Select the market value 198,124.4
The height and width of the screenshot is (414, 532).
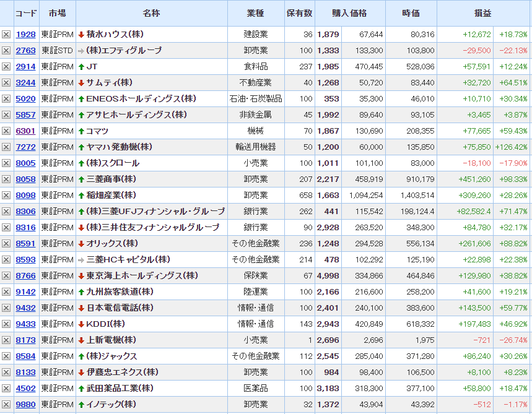click(x=417, y=212)
